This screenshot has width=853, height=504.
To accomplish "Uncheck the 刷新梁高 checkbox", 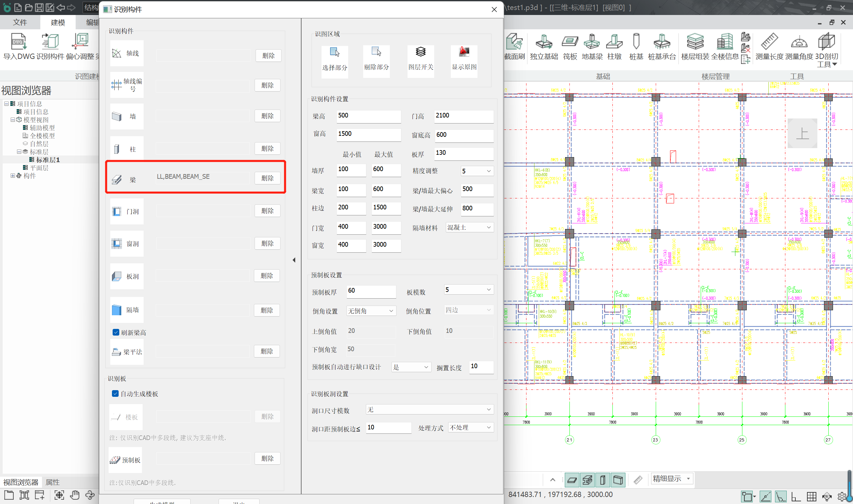I will click(x=116, y=332).
